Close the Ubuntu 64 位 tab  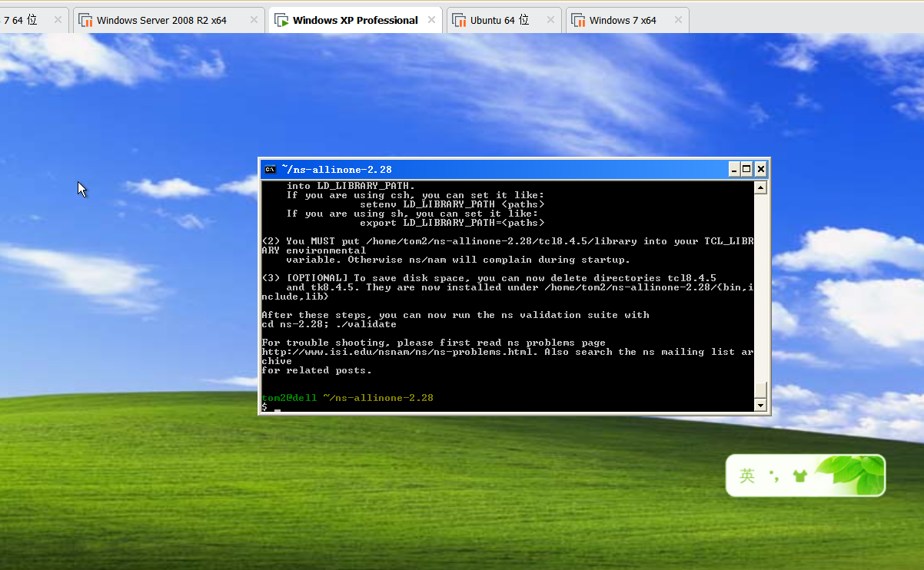click(x=549, y=21)
